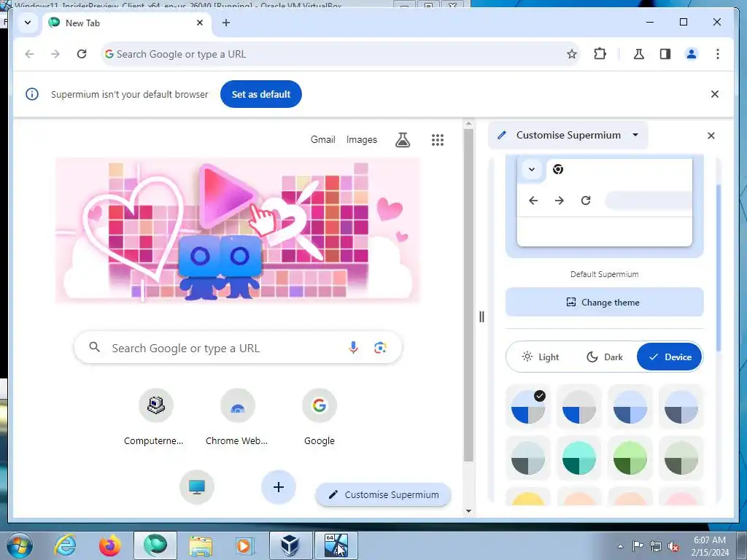Expand the Customise Supermium dropdown
747x560 pixels.
coord(635,135)
